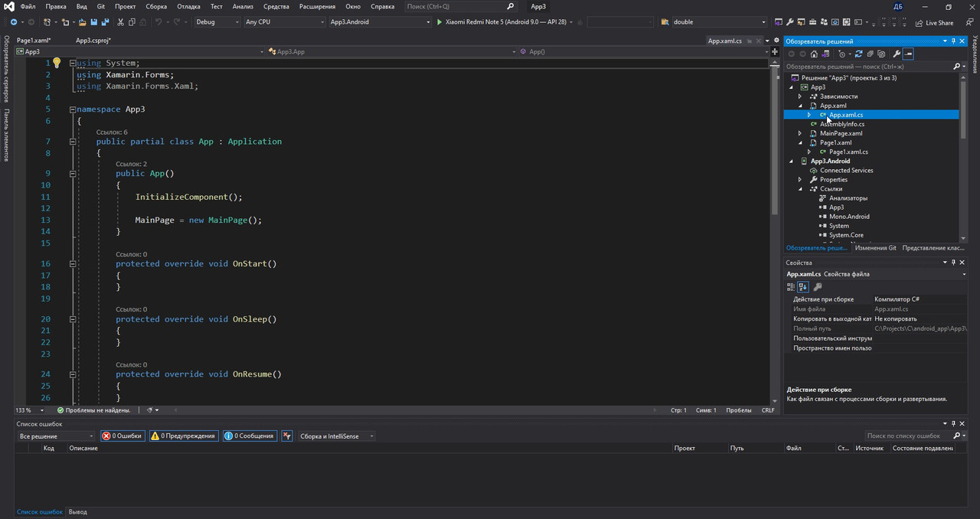Click the Collapse All icon in Solution Explorer
980x519 pixels.
pos(871,54)
